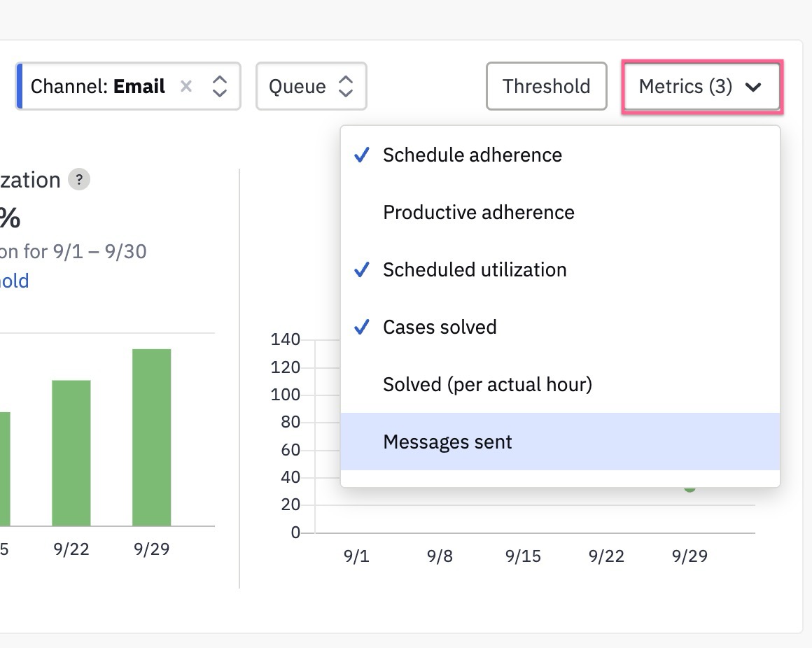Click the Threshold button

coord(546,86)
